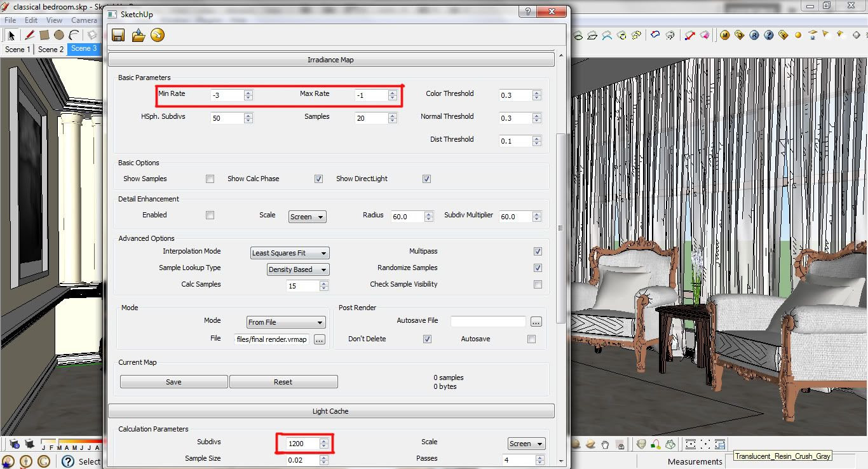Open the Camera menu
868x469 pixels.
84,20
